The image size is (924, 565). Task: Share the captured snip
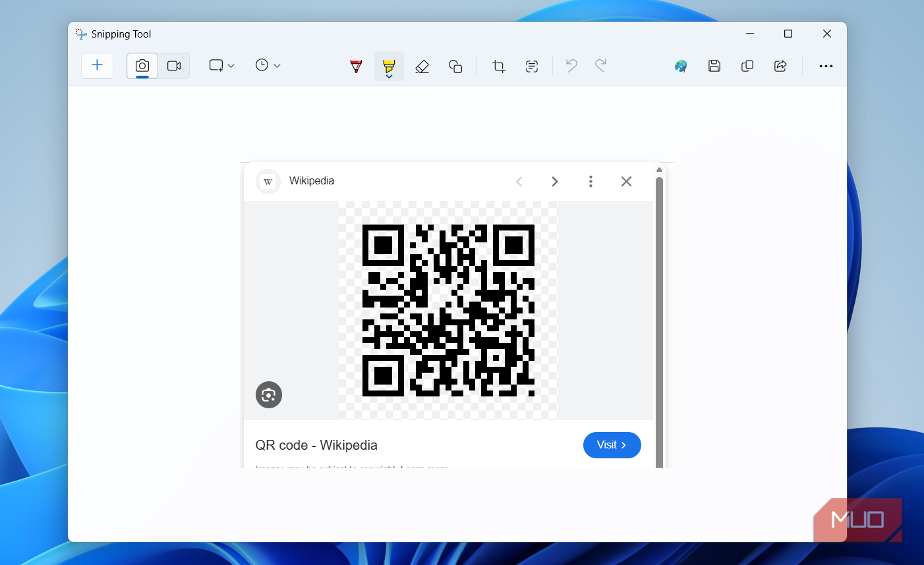[x=780, y=66]
